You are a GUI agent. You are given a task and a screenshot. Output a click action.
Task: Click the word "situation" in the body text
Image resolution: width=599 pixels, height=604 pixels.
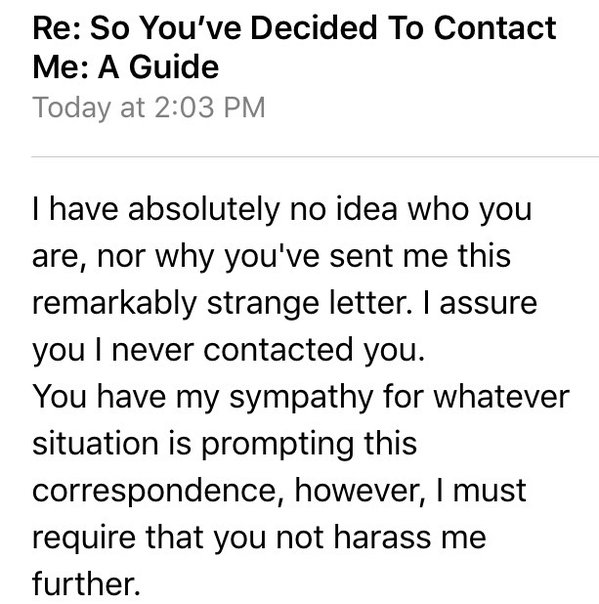[95, 444]
